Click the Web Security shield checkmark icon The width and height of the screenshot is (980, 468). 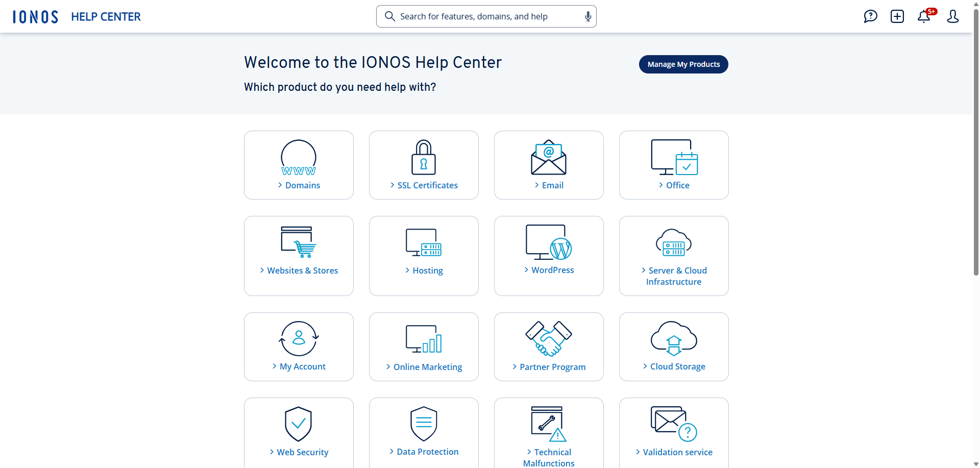coord(299,424)
